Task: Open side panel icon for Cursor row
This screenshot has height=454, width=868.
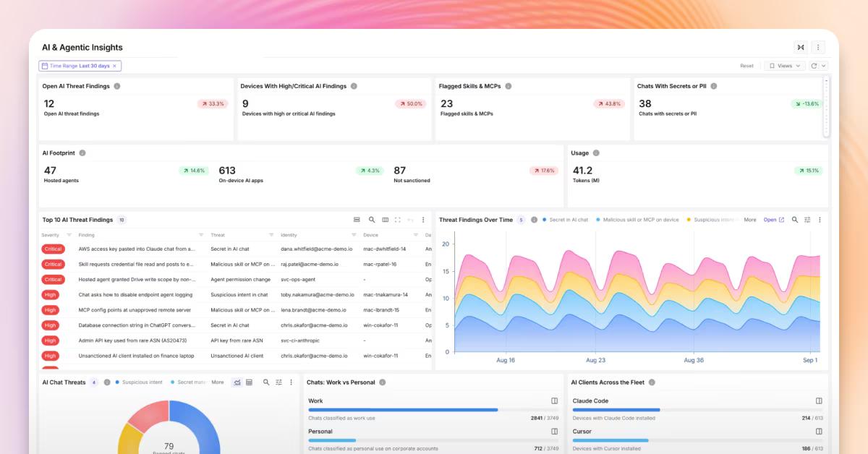Action: click(x=820, y=432)
